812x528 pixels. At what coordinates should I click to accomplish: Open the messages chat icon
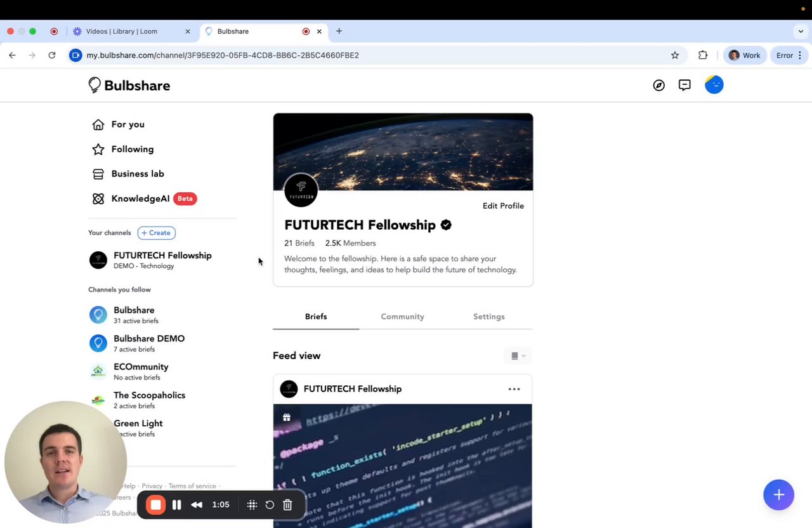[x=684, y=85]
